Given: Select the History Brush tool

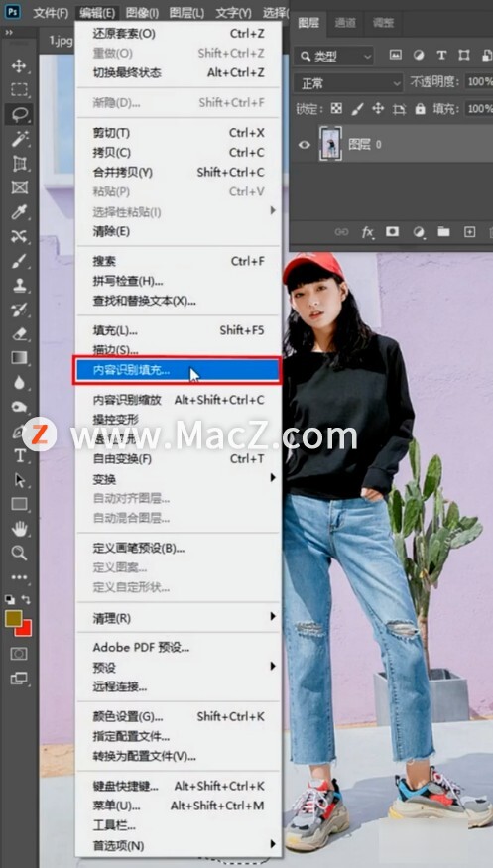Looking at the screenshot, I should (19, 310).
